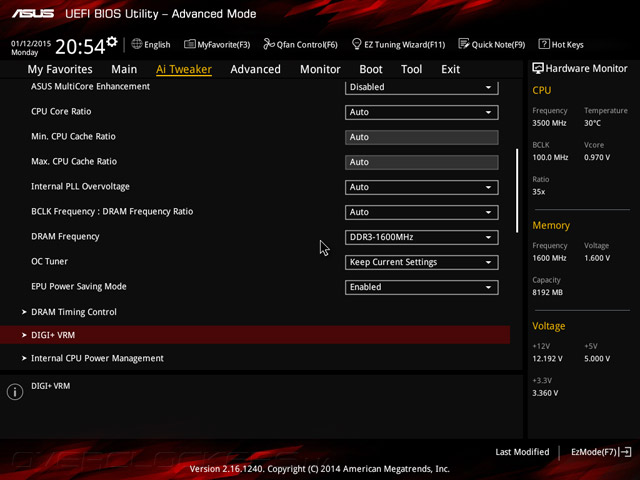Click the Ratio 35x value
Image resolution: width=640 pixels, height=480 pixels.
[x=538, y=191]
